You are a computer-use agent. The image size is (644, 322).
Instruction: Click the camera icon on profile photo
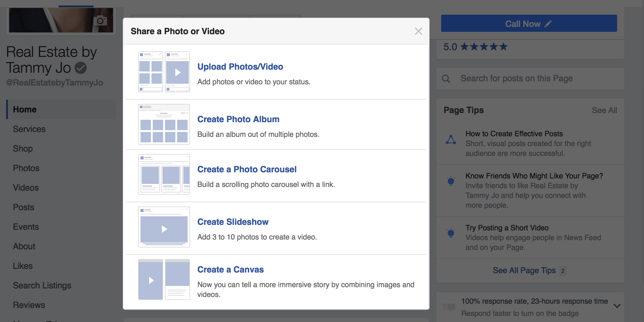[100, 21]
